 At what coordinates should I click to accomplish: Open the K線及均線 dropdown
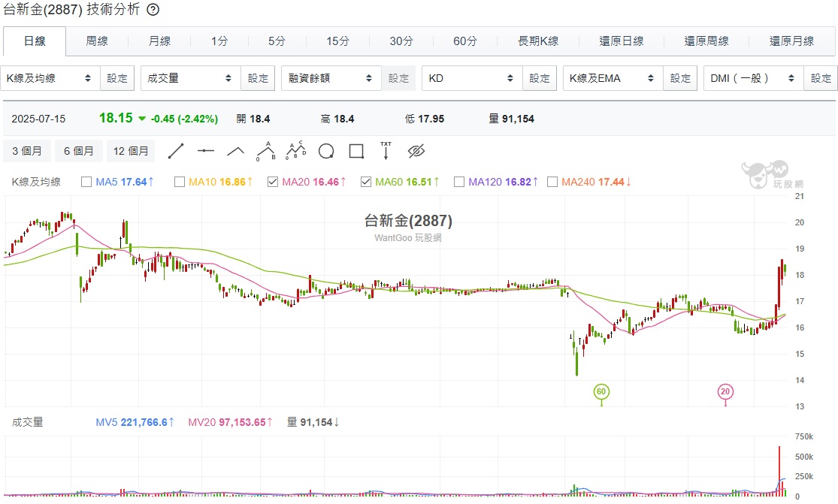click(x=50, y=78)
